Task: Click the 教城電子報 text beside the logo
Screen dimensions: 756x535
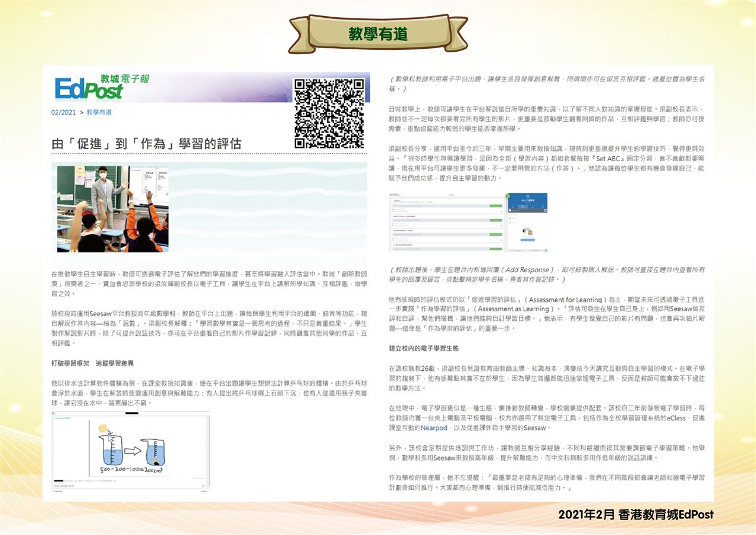Action: 124,78
